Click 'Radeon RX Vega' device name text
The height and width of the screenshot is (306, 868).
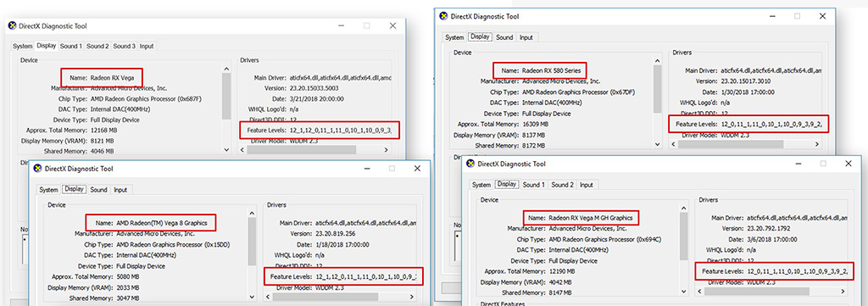[112, 77]
